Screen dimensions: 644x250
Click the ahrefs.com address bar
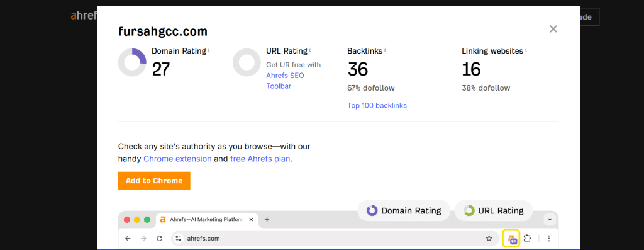pyautogui.click(x=335, y=238)
